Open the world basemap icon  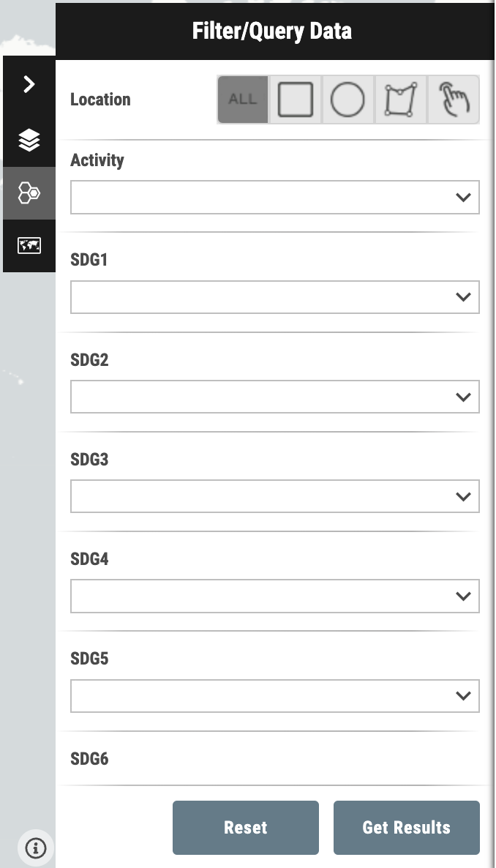pyautogui.click(x=29, y=246)
